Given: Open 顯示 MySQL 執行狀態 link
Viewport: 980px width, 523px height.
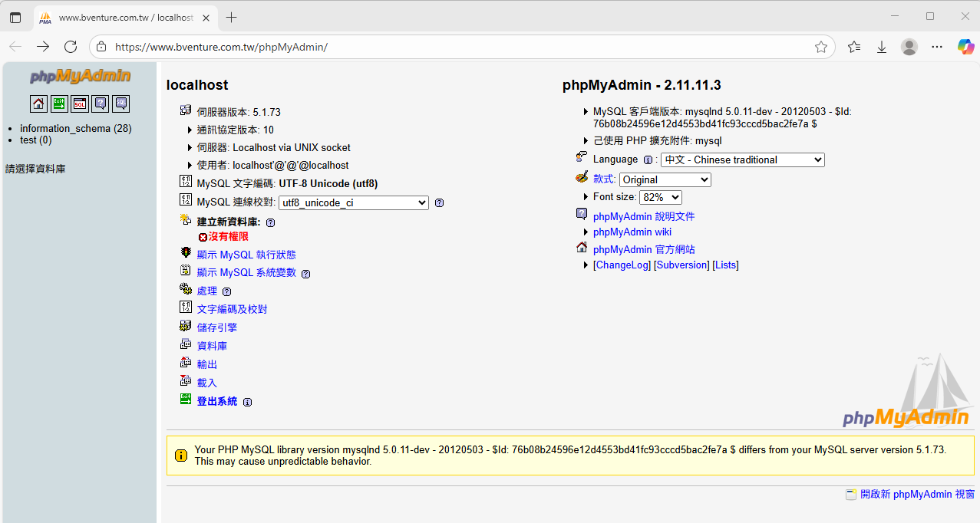Looking at the screenshot, I should pyautogui.click(x=246, y=255).
